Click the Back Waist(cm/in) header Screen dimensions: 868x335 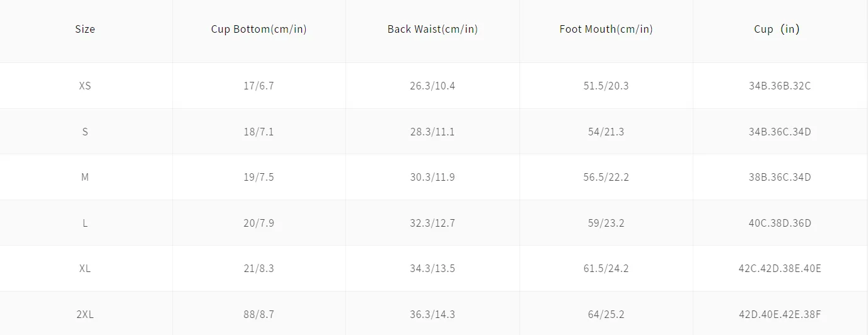pos(432,29)
